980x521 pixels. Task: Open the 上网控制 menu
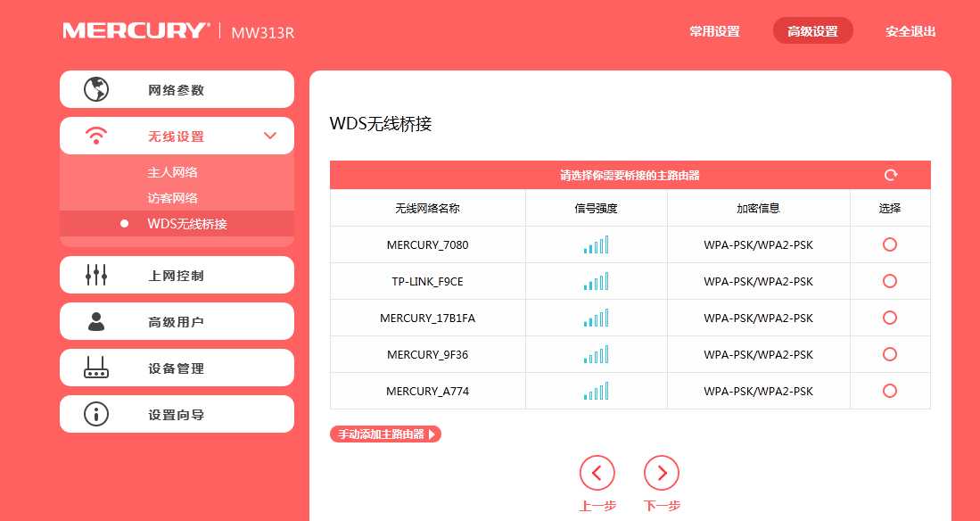click(x=177, y=275)
